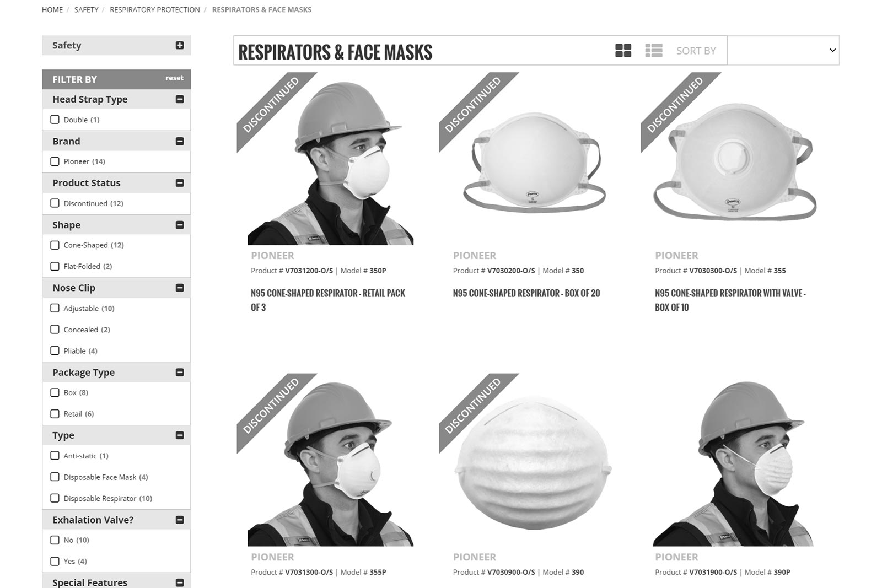Expand the Safety category plus icon

180,45
